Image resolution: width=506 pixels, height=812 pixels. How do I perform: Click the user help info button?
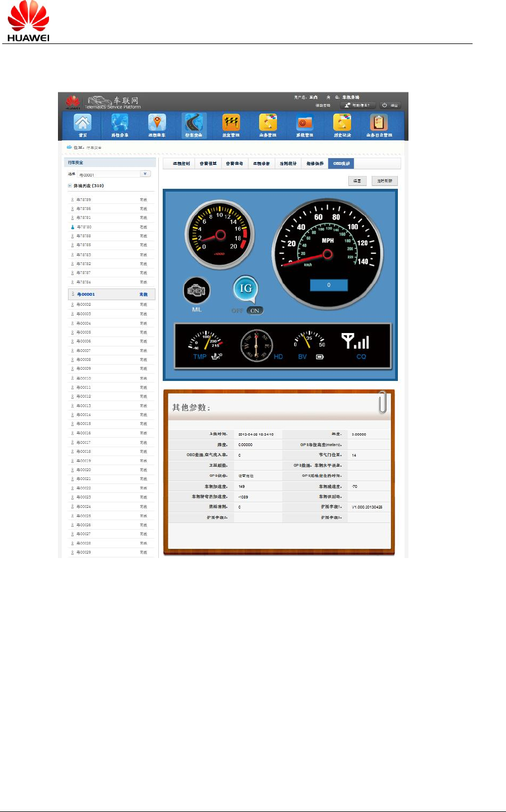pyautogui.click(x=358, y=105)
